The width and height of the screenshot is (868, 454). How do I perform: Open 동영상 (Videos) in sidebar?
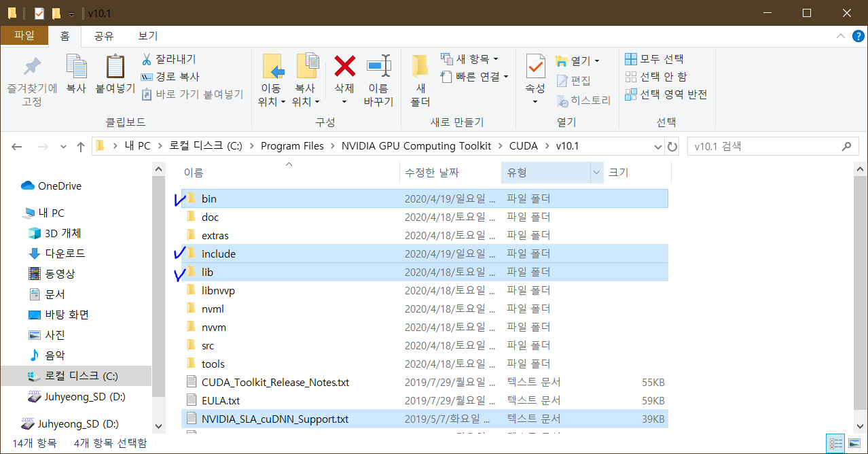click(x=51, y=274)
